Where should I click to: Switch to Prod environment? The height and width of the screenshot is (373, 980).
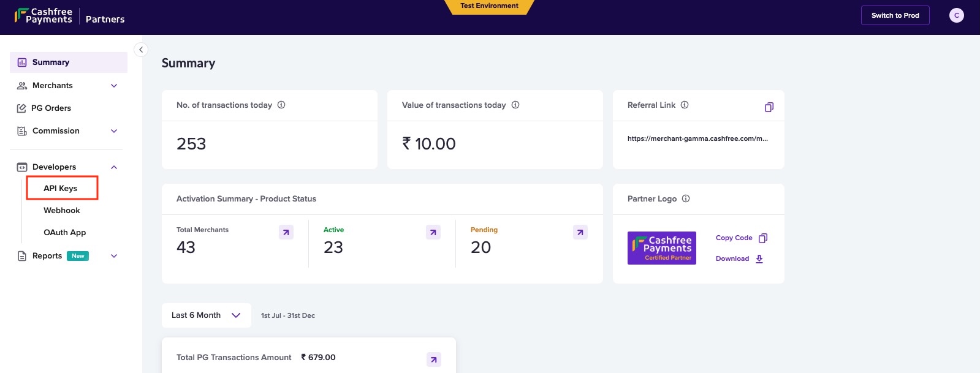pos(895,15)
